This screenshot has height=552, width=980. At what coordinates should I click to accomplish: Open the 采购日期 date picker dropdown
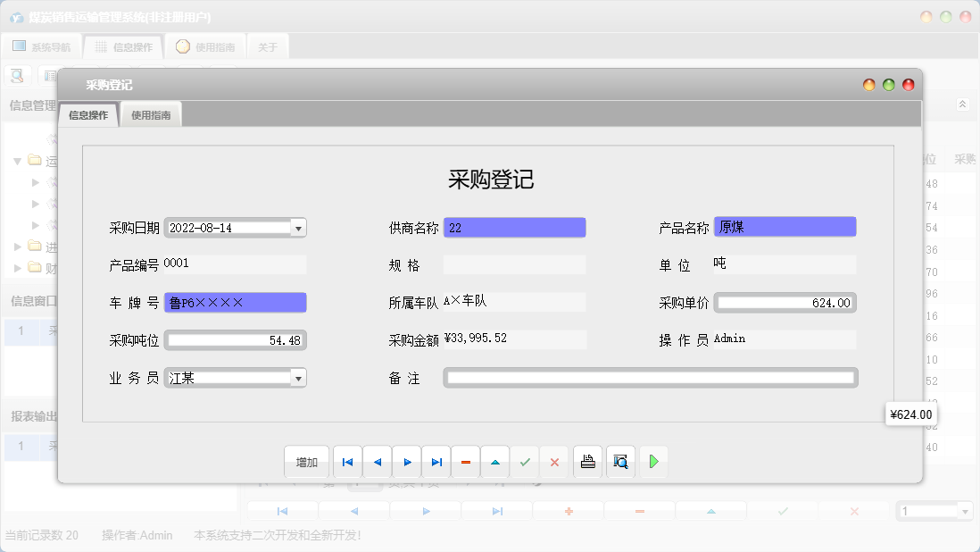pyautogui.click(x=298, y=227)
